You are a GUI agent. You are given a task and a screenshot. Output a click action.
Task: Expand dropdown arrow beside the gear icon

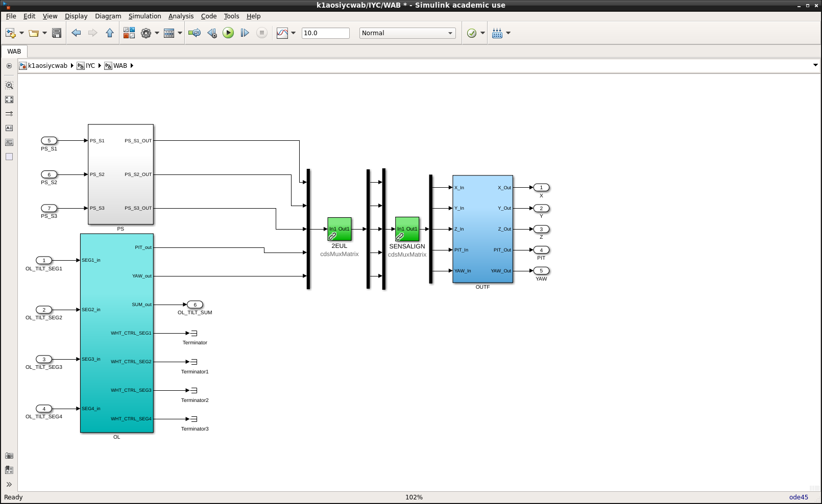[x=157, y=33]
